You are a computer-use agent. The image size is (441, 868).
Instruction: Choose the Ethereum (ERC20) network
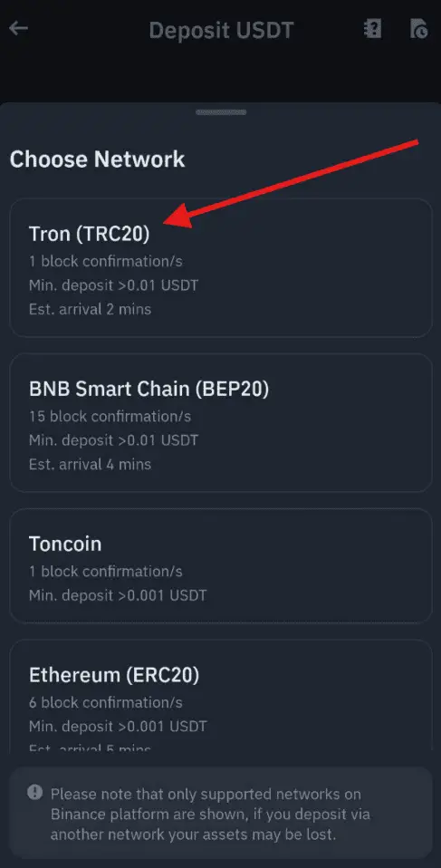221,696
